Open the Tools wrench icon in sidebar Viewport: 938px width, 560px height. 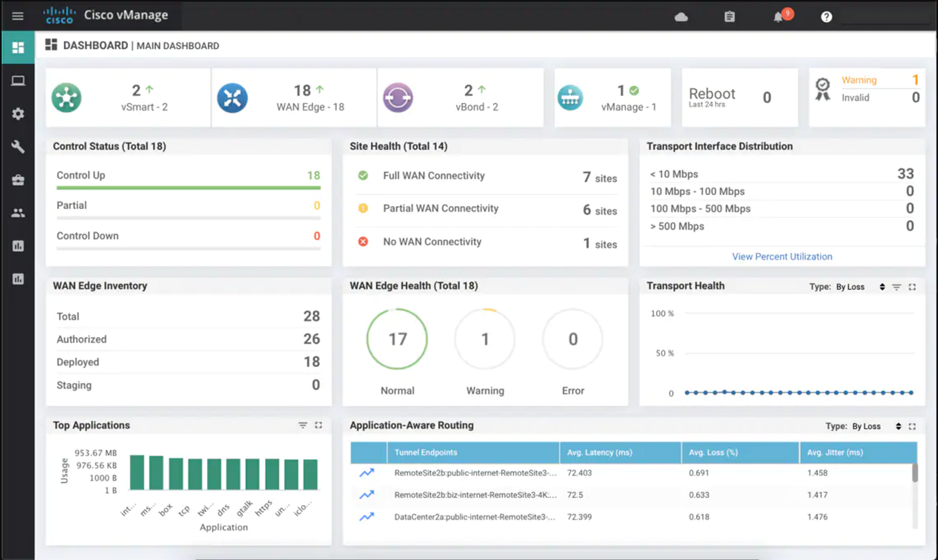coord(18,147)
